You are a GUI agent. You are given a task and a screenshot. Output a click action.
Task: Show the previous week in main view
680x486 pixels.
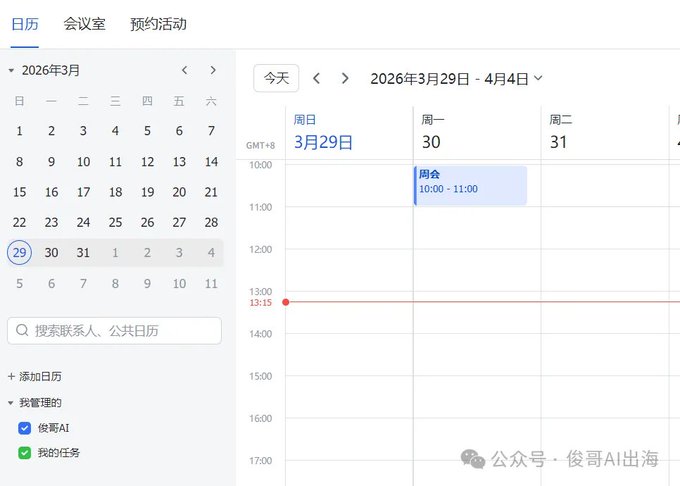(x=317, y=78)
